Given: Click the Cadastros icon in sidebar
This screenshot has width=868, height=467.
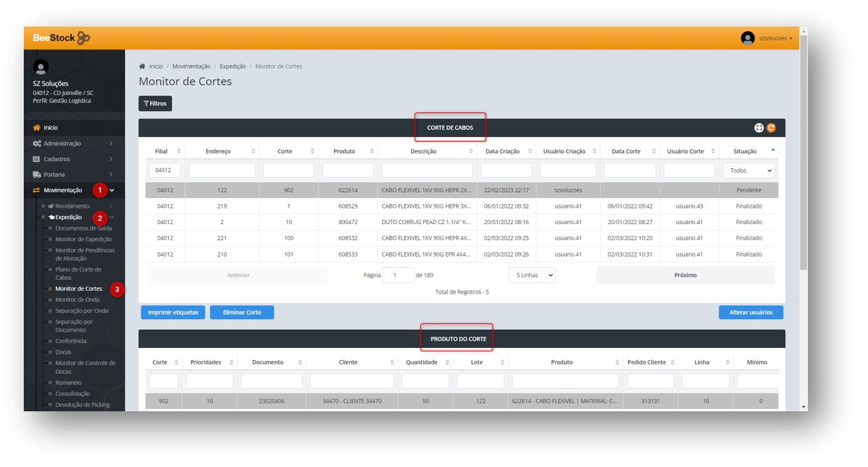Looking at the screenshot, I should pos(36,159).
